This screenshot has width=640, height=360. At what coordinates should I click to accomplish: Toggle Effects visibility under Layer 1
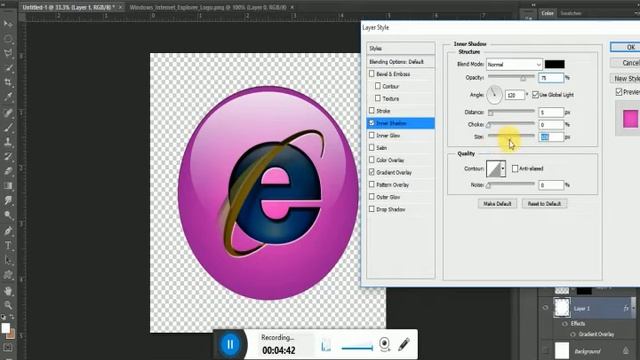(x=565, y=324)
